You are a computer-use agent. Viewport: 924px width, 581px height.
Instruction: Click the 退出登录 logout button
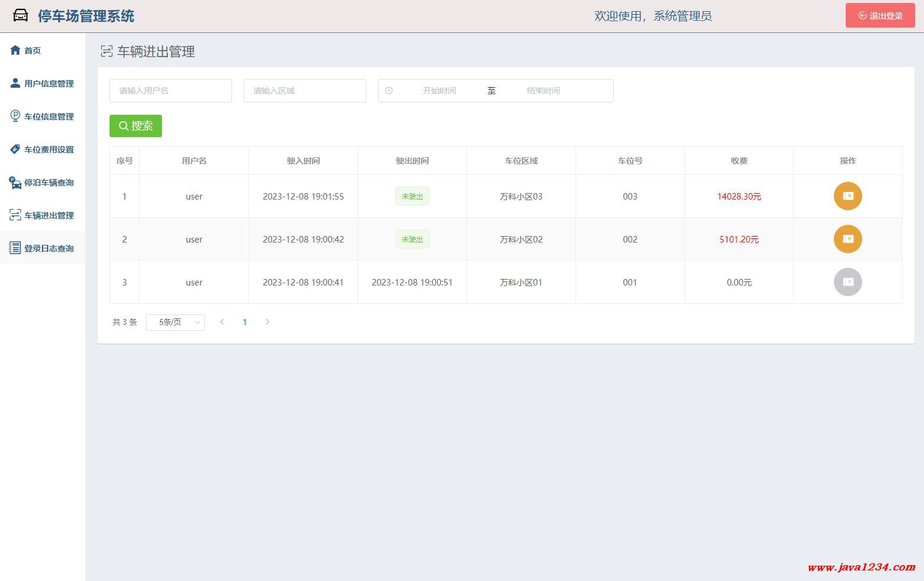point(880,16)
